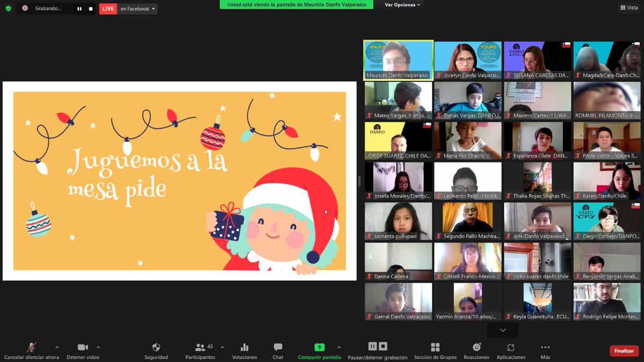Select the Magda&Cata-DanfoCh video tile

607,60
